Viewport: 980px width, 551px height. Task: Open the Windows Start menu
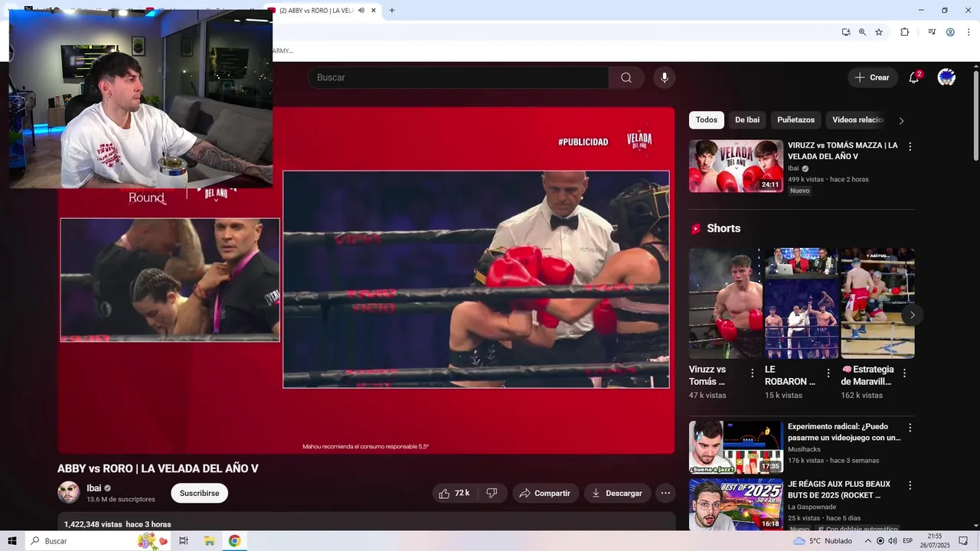[x=12, y=541]
